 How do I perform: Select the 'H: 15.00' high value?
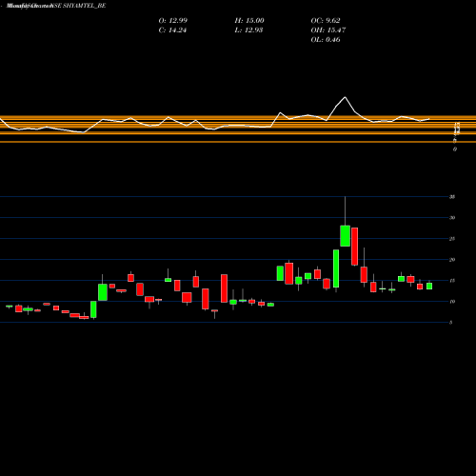point(249,21)
